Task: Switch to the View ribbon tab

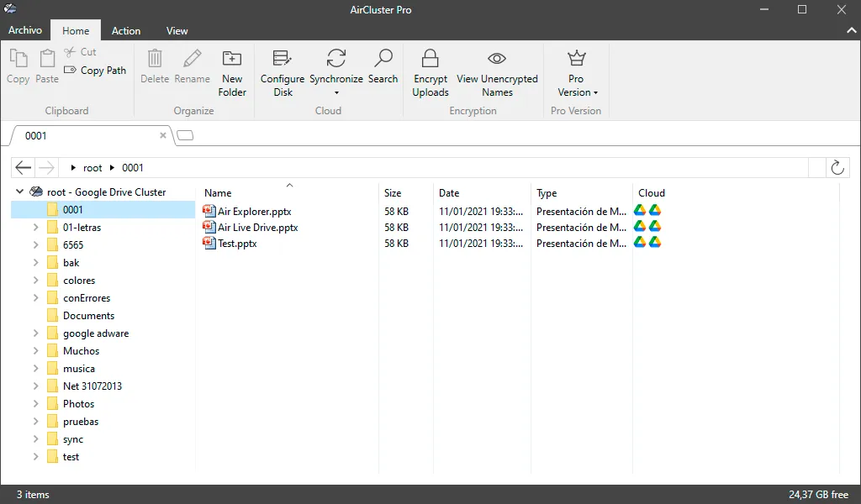Action: point(177,31)
